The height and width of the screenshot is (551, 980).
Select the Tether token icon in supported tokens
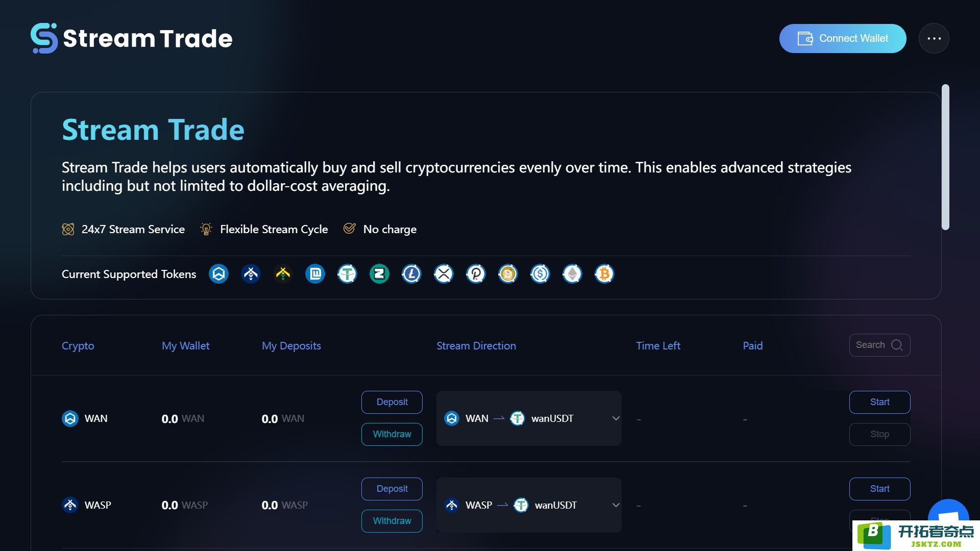coord(347,274)
